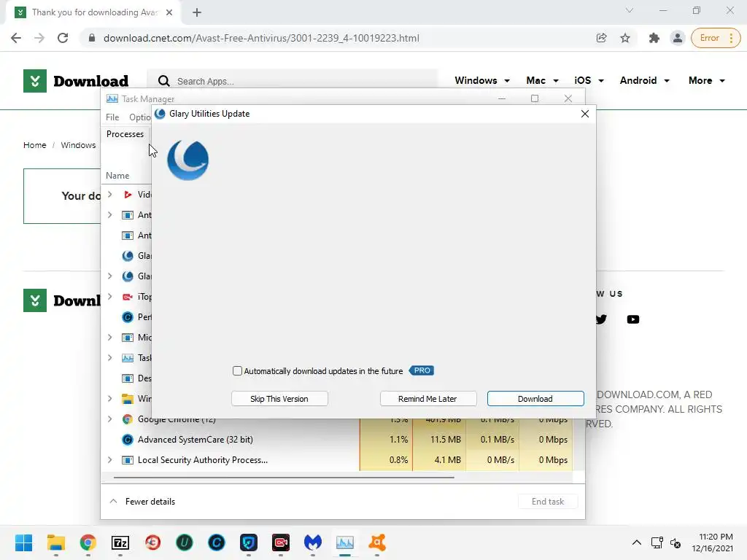Expand Local Security Authority Process row
Viewport: 747px width, 560px height.
click(x=110, y=460)
